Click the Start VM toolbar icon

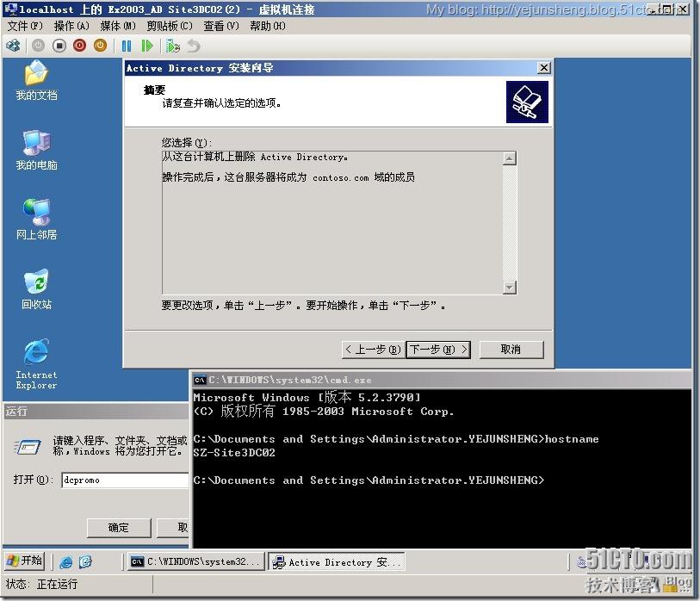39,46
